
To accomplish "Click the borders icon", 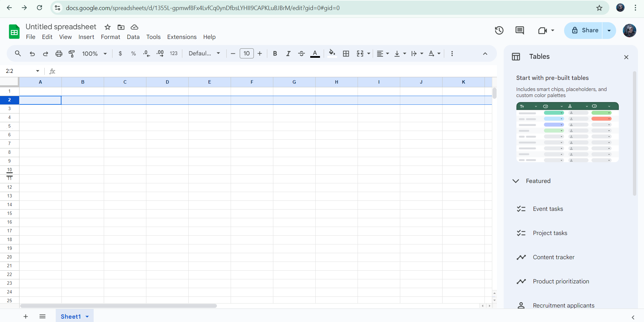I will [346, 54].
